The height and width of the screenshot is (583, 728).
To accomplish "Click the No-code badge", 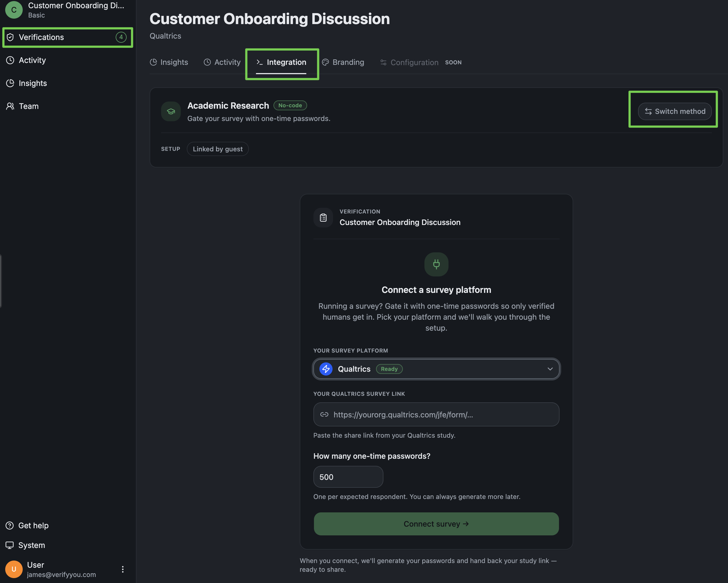I will [290, 105].
